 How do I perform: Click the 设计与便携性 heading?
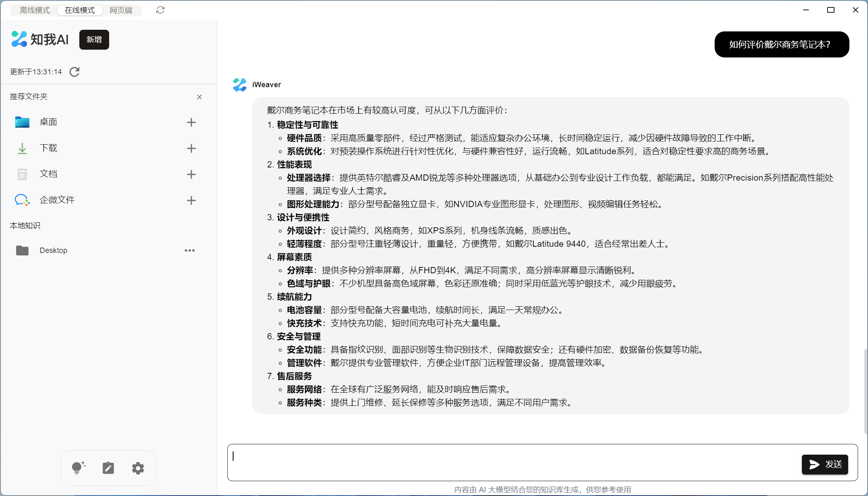pos(303,217)
